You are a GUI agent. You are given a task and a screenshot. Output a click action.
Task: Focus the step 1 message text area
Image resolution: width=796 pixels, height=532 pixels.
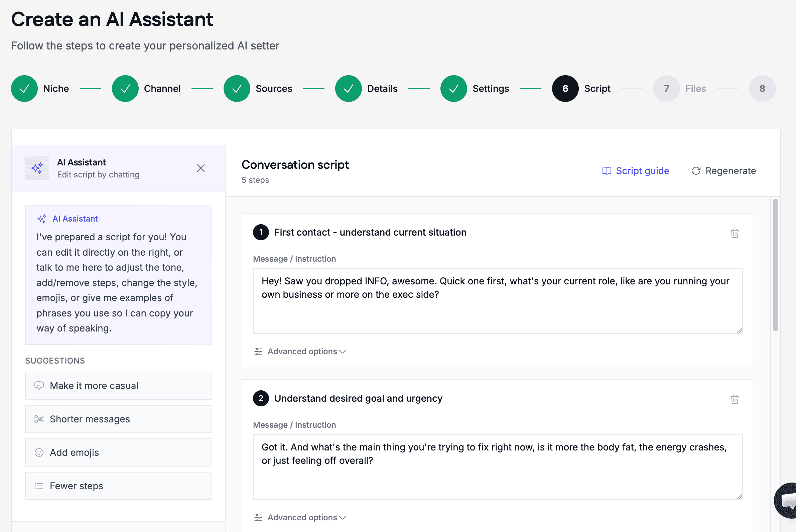[x=498, y=301]
